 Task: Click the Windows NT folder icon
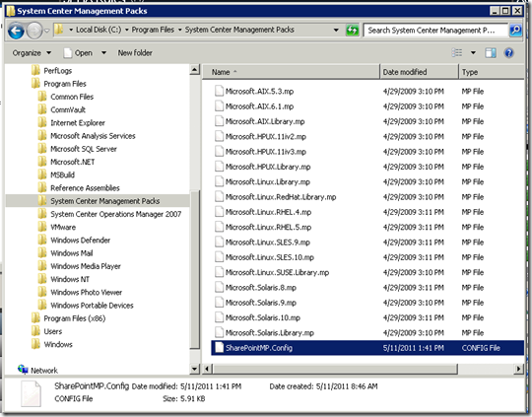[x=42, y=279]
